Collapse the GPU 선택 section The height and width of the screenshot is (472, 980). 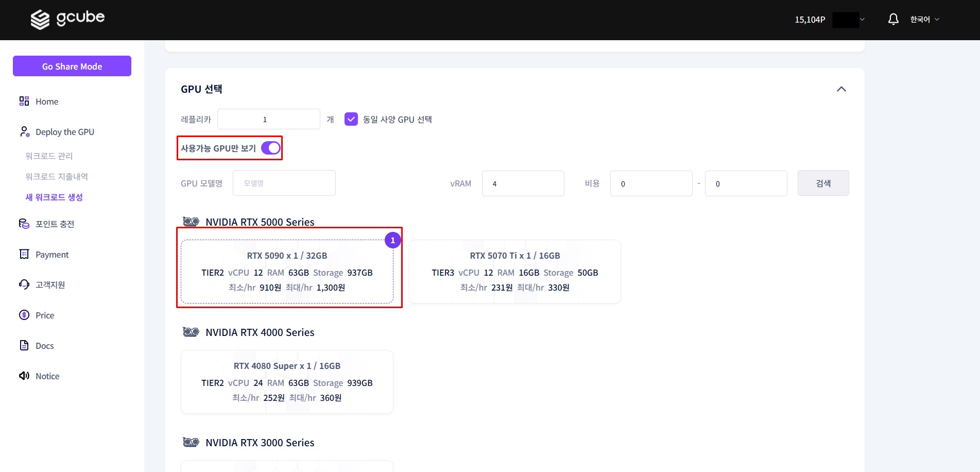tap(841, 89)
